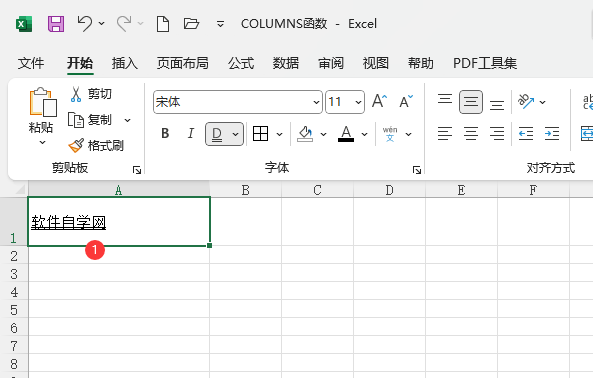
Task: Create a new blank workbook icon
Action: 163,24
